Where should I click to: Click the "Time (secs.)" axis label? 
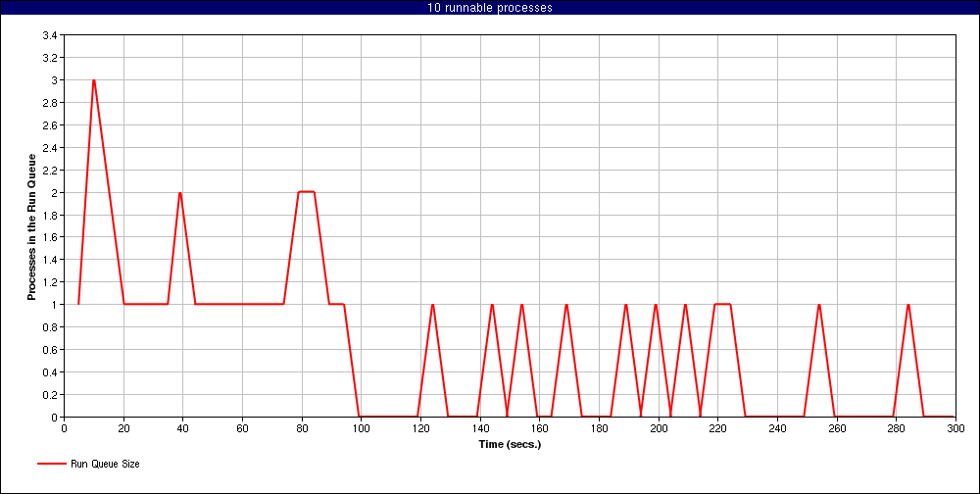tap(510, 445)
